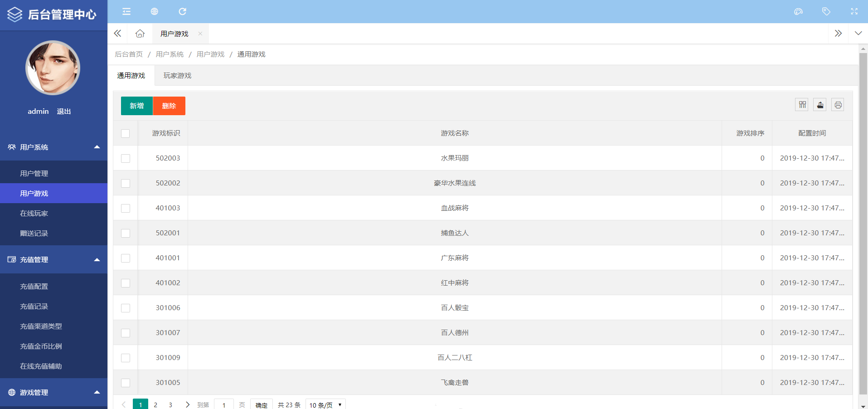Viewport: 868px width, 409px height.
Task: Click the refresh icon in top bar
Action: 183,11
